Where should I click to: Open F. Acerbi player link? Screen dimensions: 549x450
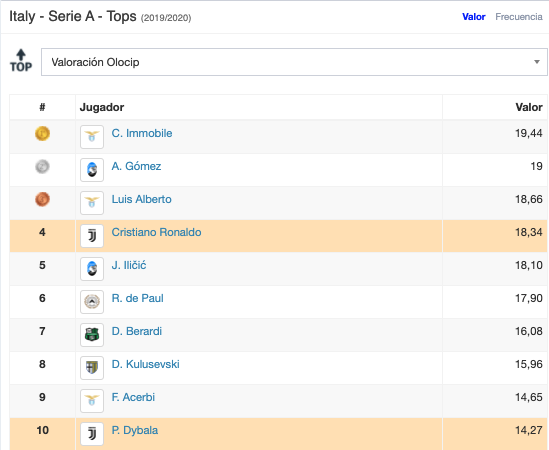133,397
